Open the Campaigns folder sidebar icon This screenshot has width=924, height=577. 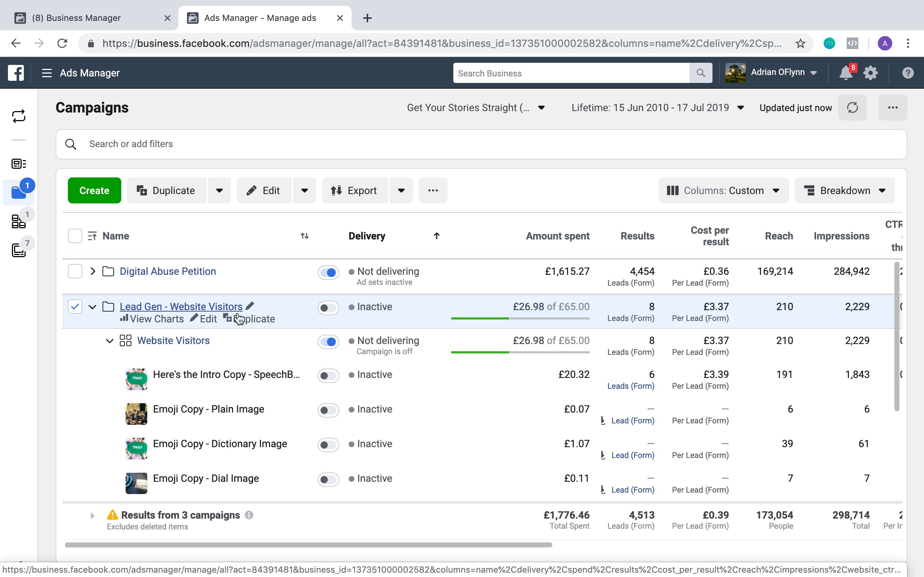(x=18, y=192)
